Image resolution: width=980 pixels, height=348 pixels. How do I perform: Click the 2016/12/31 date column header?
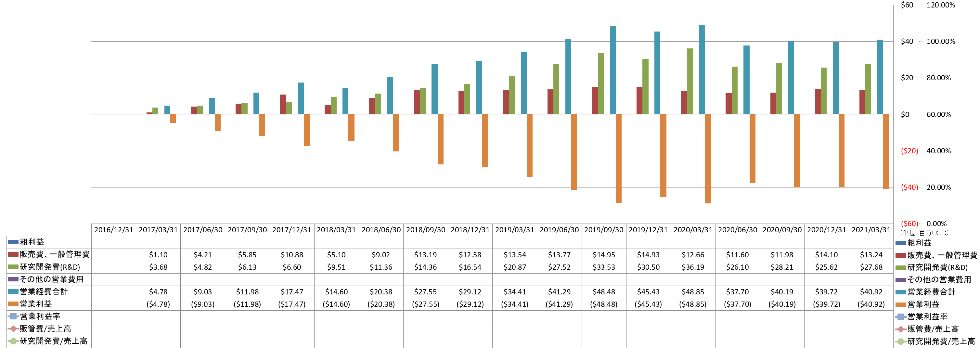click(114, 230)
